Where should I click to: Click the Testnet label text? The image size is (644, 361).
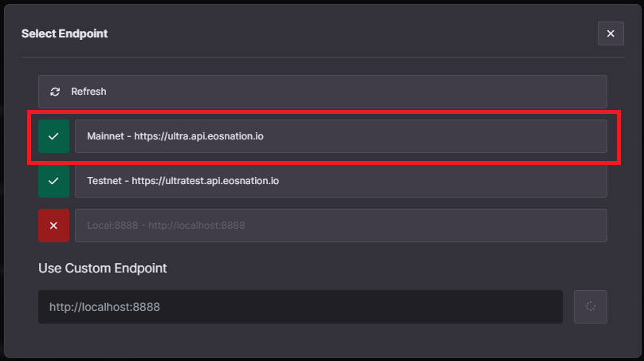(104, 181)
